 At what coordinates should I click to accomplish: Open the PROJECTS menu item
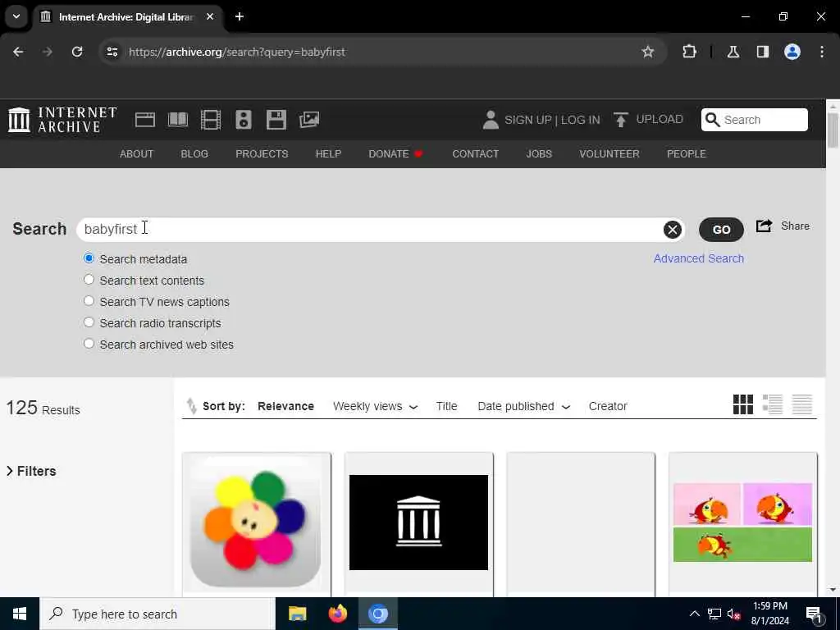262,153
